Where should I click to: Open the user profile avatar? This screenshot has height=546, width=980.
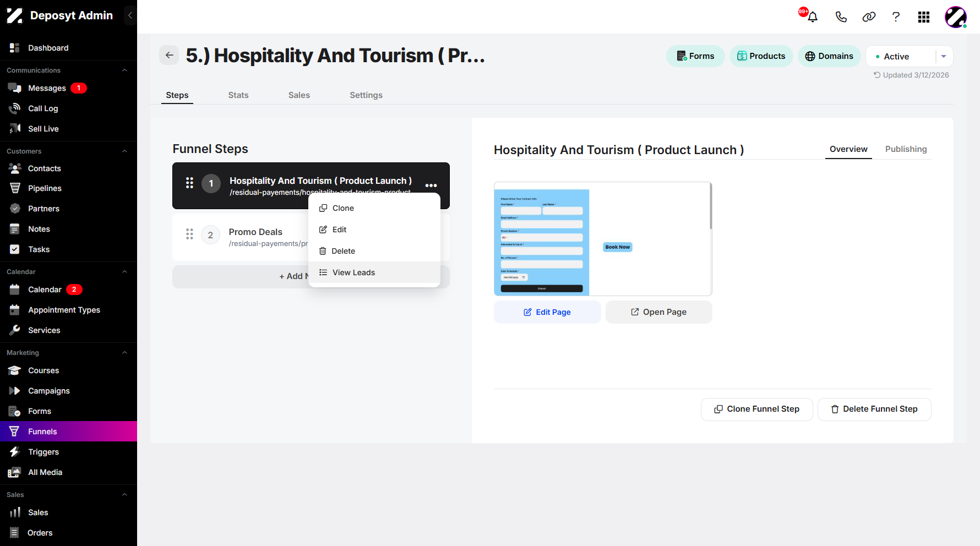click(x=956, y=17)
